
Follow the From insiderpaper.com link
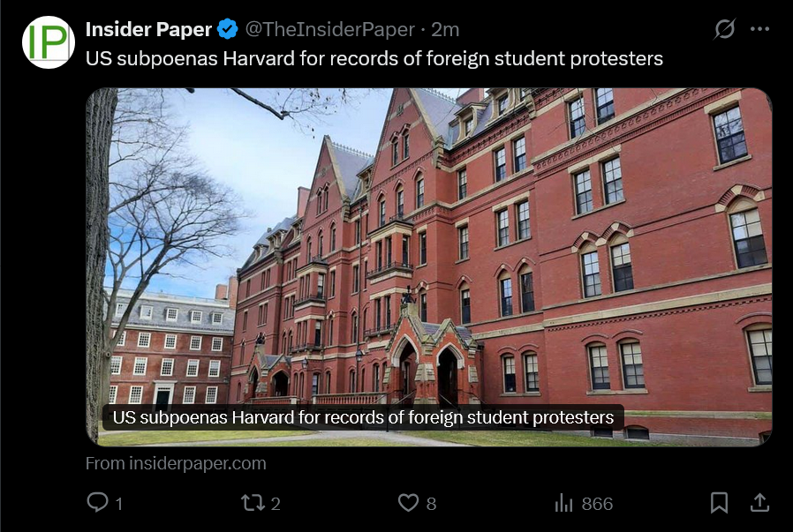tap(176, 463)
